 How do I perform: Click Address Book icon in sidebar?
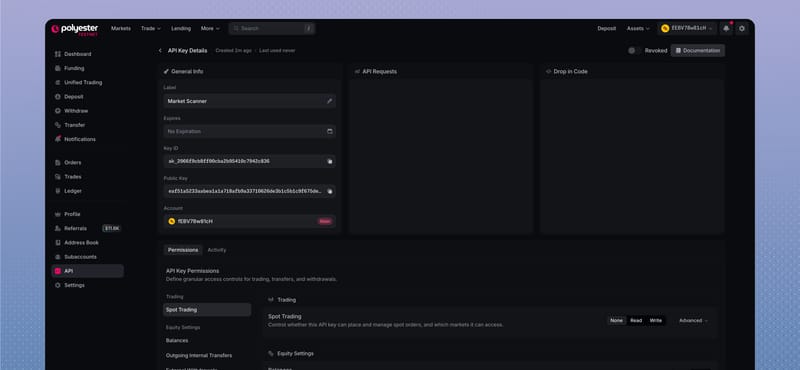click(x=58, y=242)
